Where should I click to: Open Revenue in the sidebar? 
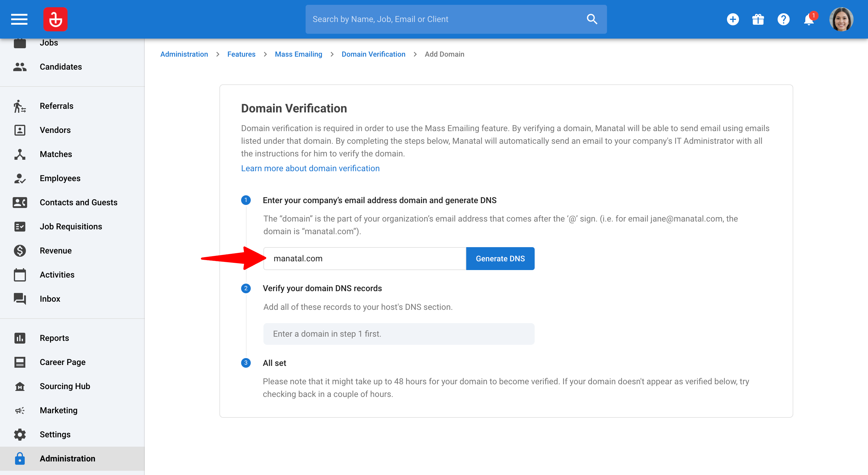point(72,251)
